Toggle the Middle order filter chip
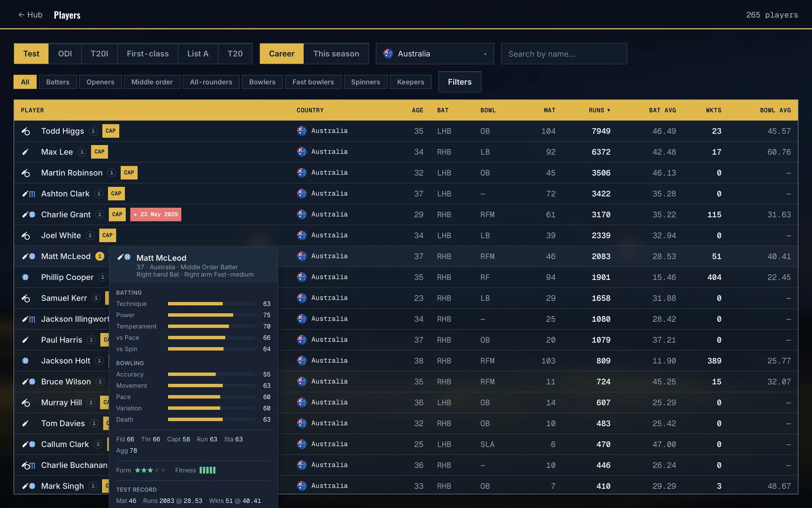This screenshot has width=812, height=508. [x=152, y=82]
